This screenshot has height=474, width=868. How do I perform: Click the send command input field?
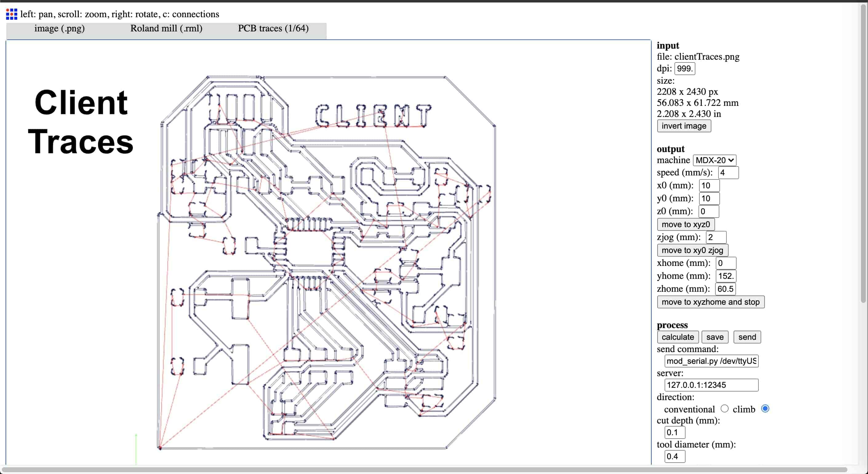coord(711,361)
